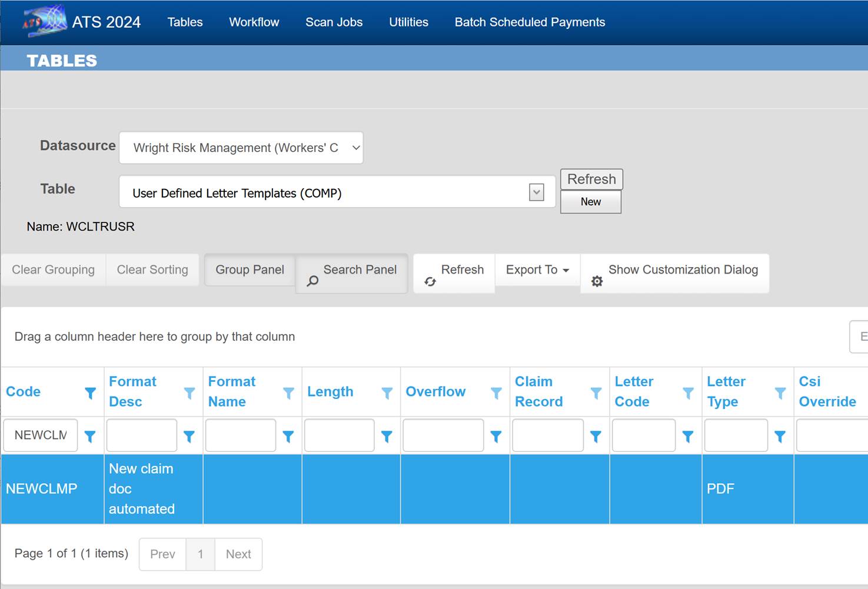This screenshot has height=589, width=868.
Task: Expand the Table combo box arrow
Action: click(x=536, y=192)
